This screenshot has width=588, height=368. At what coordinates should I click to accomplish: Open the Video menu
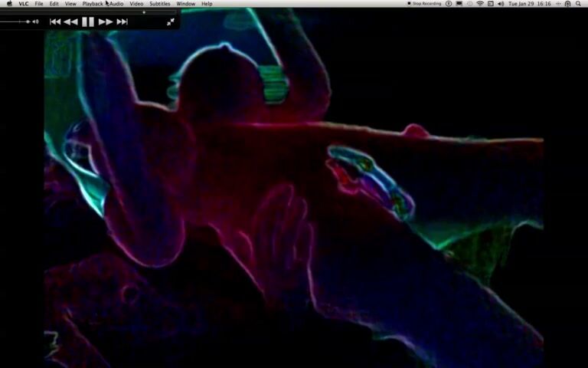(136, 4)
